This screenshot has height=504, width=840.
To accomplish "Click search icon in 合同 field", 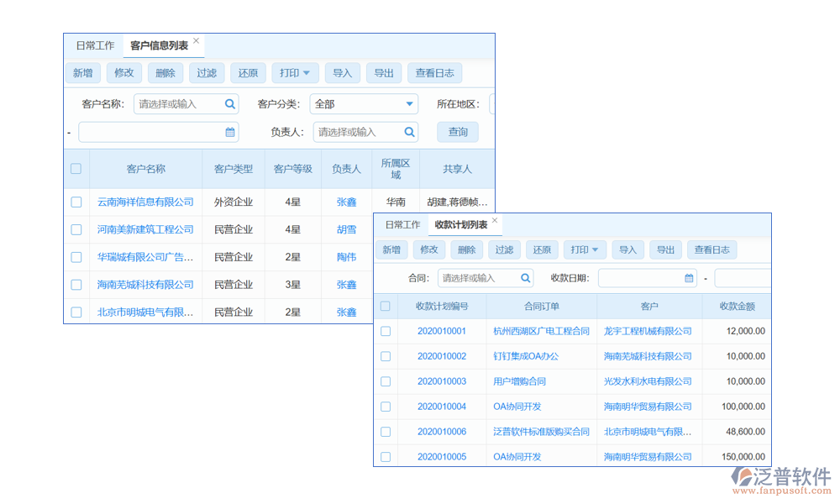I will tap(525, 278).
